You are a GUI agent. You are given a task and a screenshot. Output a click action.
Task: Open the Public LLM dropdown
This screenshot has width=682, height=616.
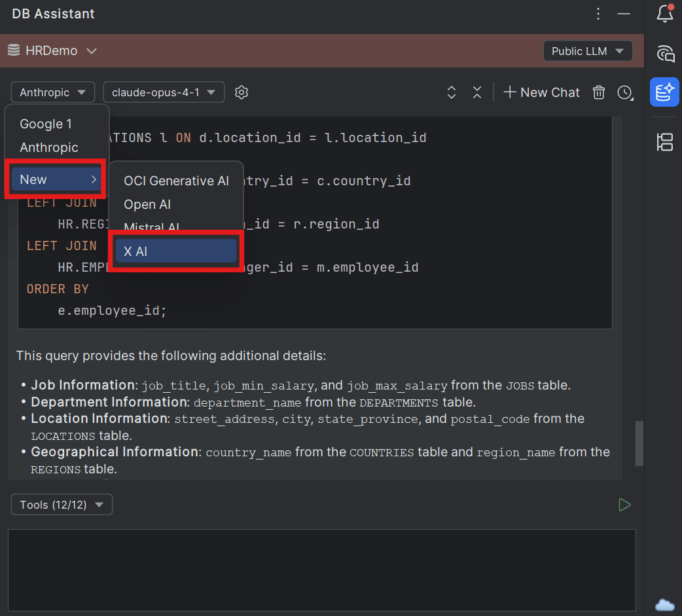(587, 50)
